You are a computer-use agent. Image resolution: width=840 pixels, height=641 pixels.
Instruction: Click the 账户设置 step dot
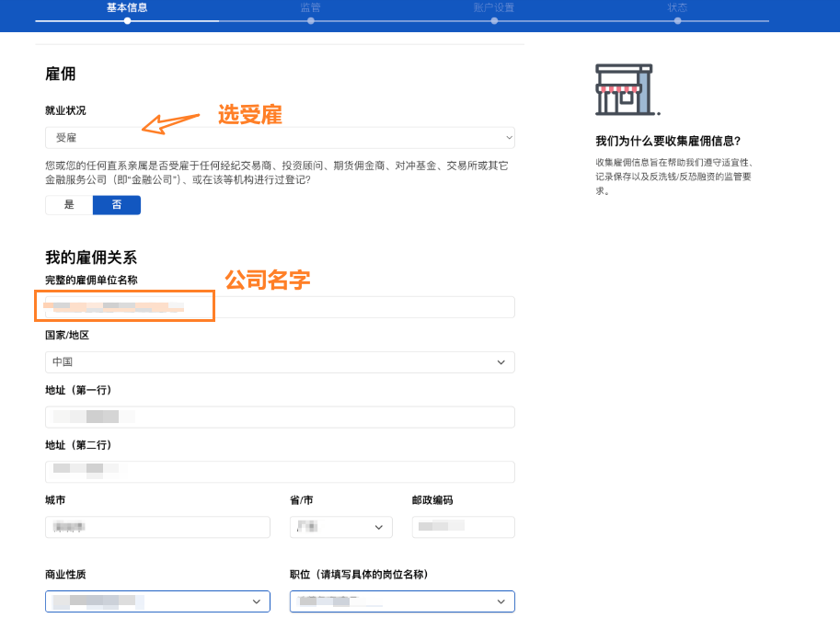494,20
